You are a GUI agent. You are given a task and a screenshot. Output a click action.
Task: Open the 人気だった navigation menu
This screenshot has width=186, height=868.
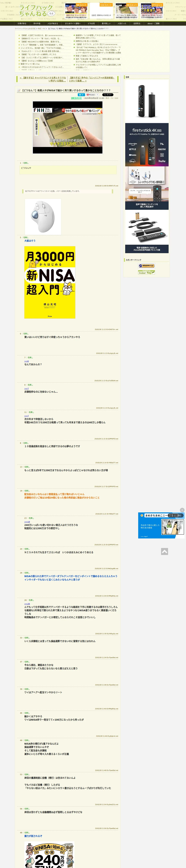tap(122, 24)
